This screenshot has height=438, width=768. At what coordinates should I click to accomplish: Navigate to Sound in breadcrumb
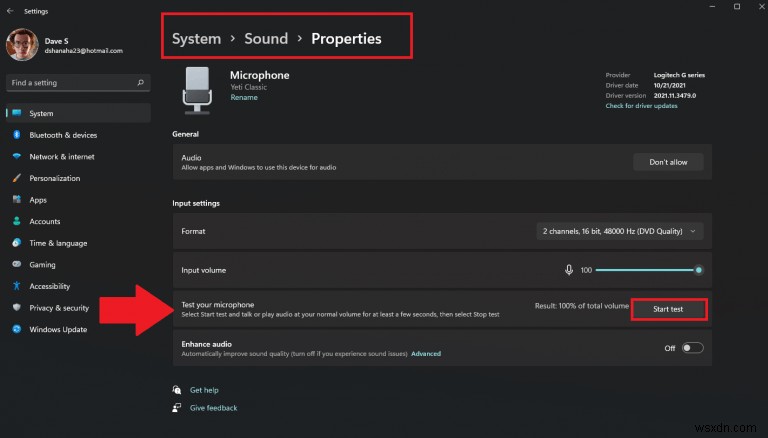[x=266, y=39]
